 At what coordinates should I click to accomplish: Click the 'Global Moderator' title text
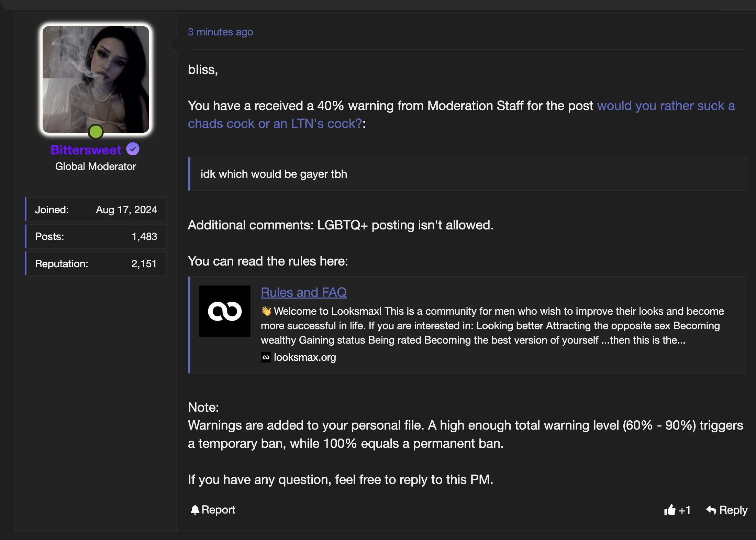pyautogui.click(x=96, y=166)
